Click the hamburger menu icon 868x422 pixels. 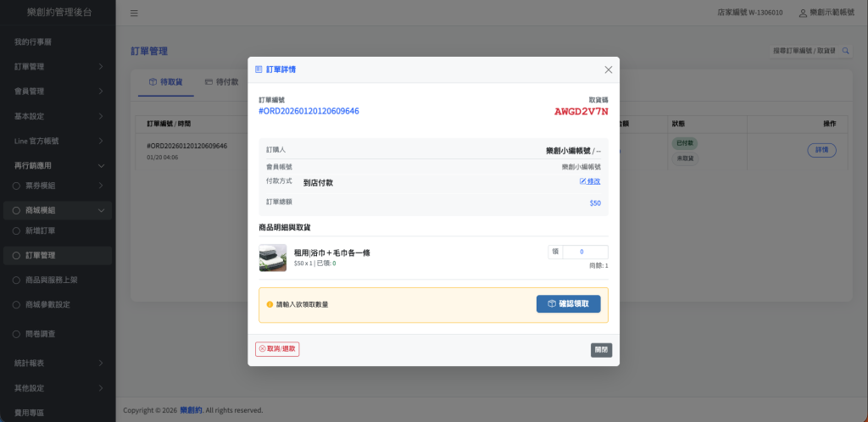(x=135, y=14)
